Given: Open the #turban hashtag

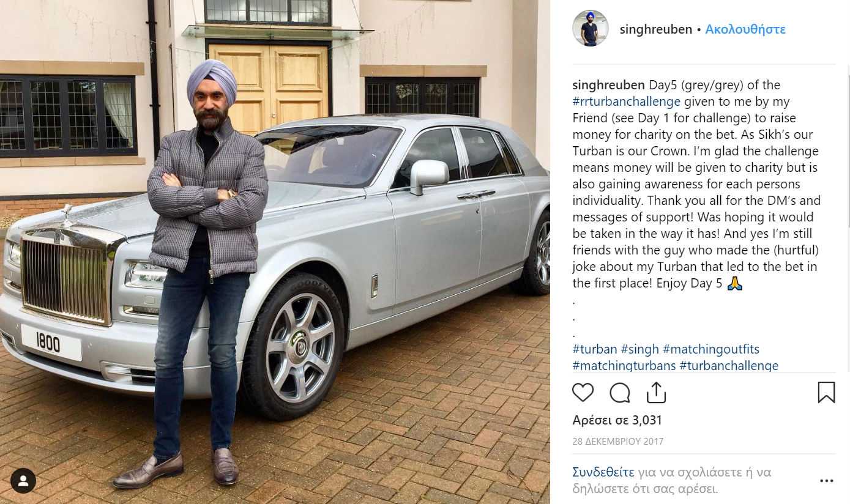Looking at the screenshot, I should (x=595, y=349).
